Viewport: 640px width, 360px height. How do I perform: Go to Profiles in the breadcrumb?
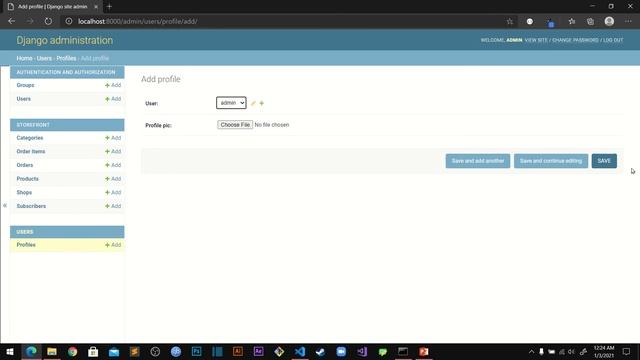click(66, 58)
